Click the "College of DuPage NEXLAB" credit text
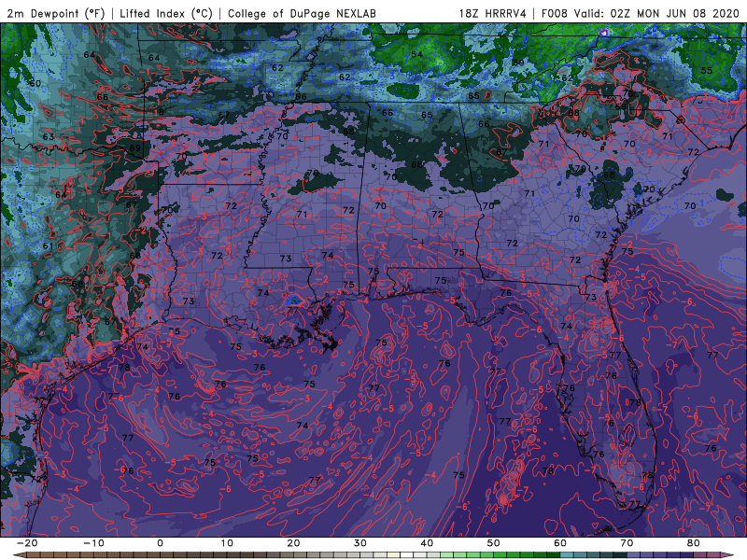This screenshot has width=747, height=560. tap(302, 13)
